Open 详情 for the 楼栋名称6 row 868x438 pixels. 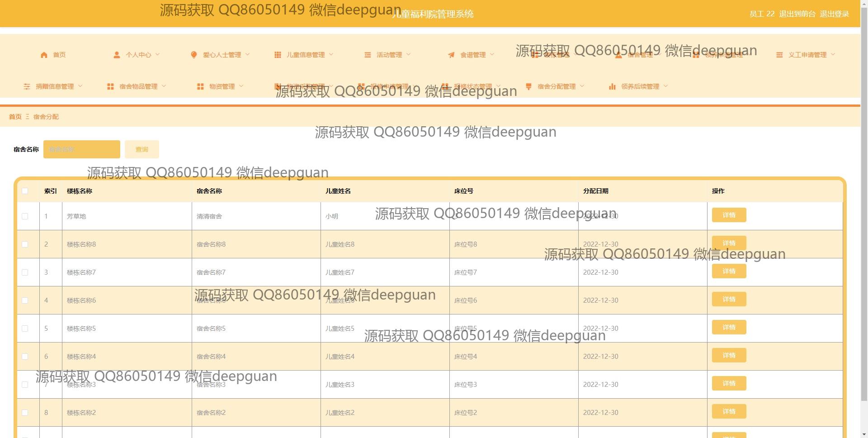pyautogui.click(x=729, y=299)
